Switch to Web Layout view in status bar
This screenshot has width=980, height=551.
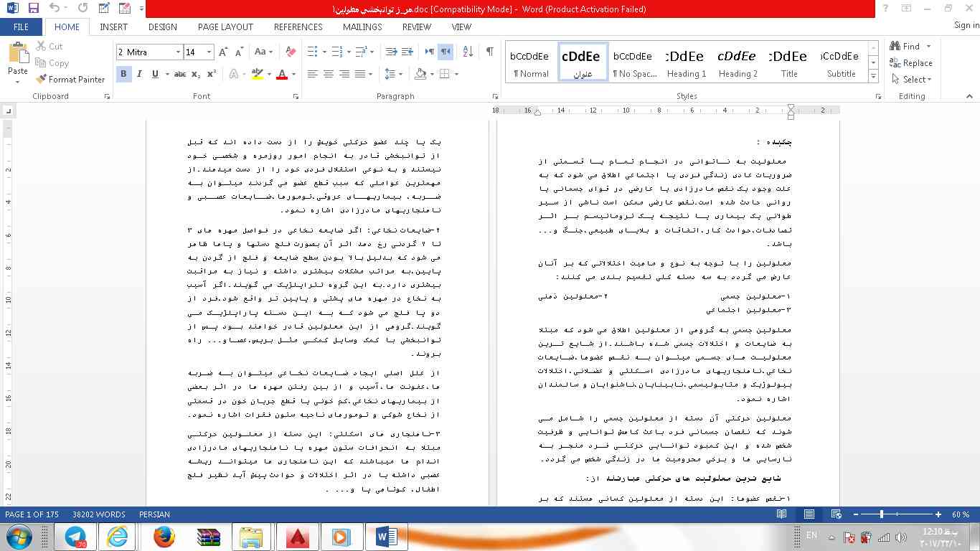pyautogui.click(x=836, y=514)
